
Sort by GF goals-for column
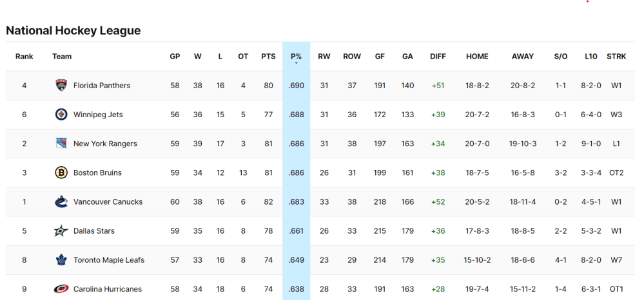380,57
